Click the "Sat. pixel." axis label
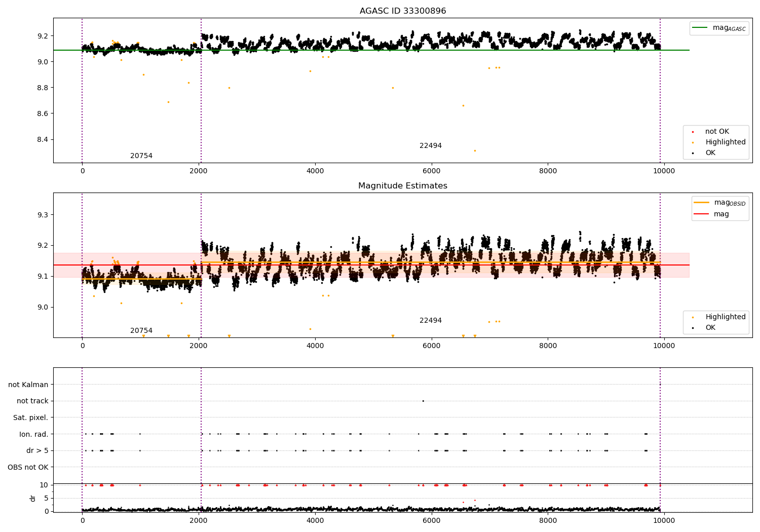Screen dimensions: 760x532 pos(31,418)
